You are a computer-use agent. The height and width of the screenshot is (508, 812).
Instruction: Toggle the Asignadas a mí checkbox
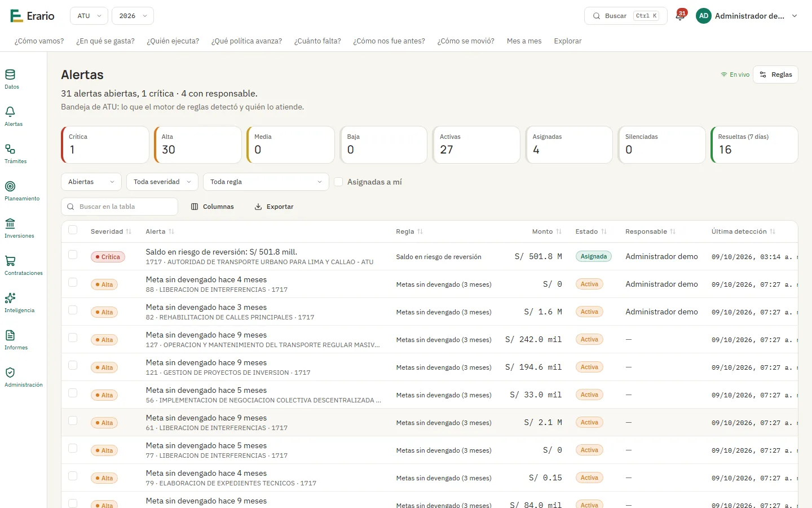pos(338,182)
